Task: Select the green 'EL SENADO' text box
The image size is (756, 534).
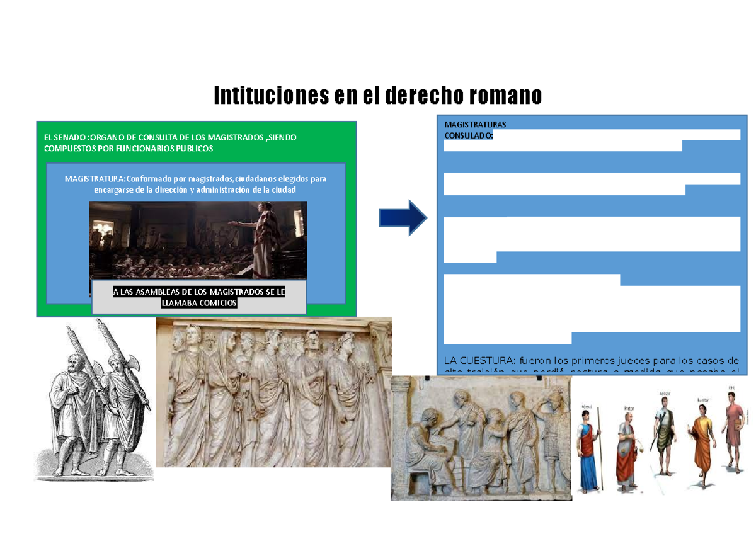Action: tap(170, 142)
